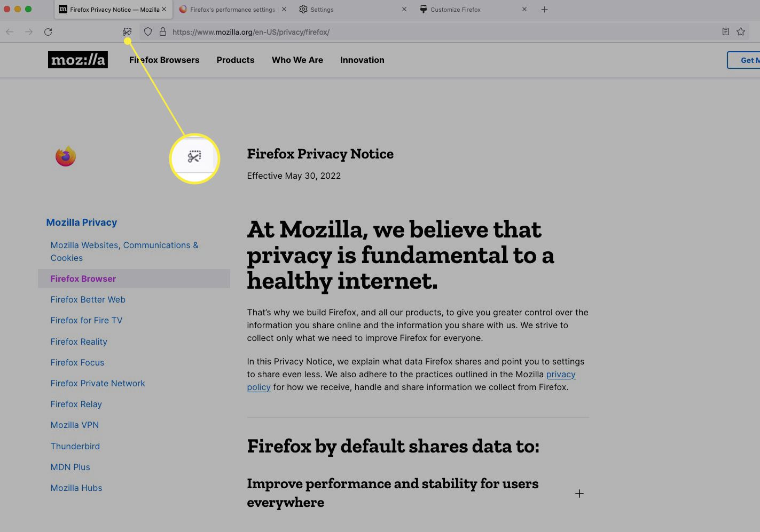This screenshot has width=760, height=532.
Task: Click the Firefox by default shares data heading
Action: (393, 446)
